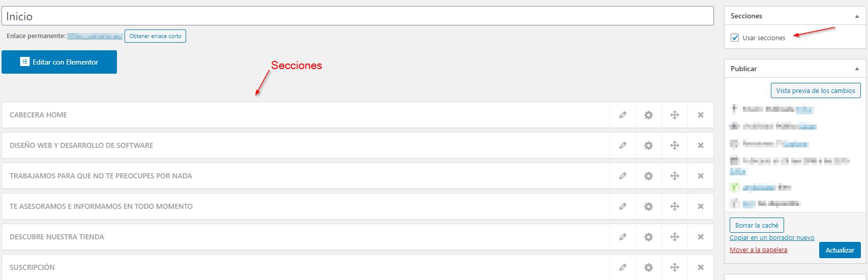Uncheck the Usar secciones checkbox

click(735, 38)
